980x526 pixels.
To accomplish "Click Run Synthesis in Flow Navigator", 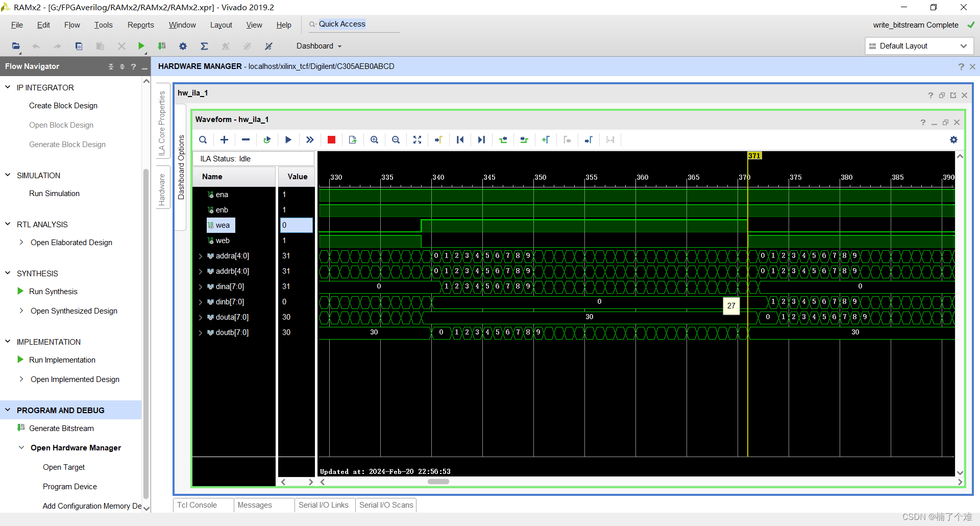I will click(53, 292).
